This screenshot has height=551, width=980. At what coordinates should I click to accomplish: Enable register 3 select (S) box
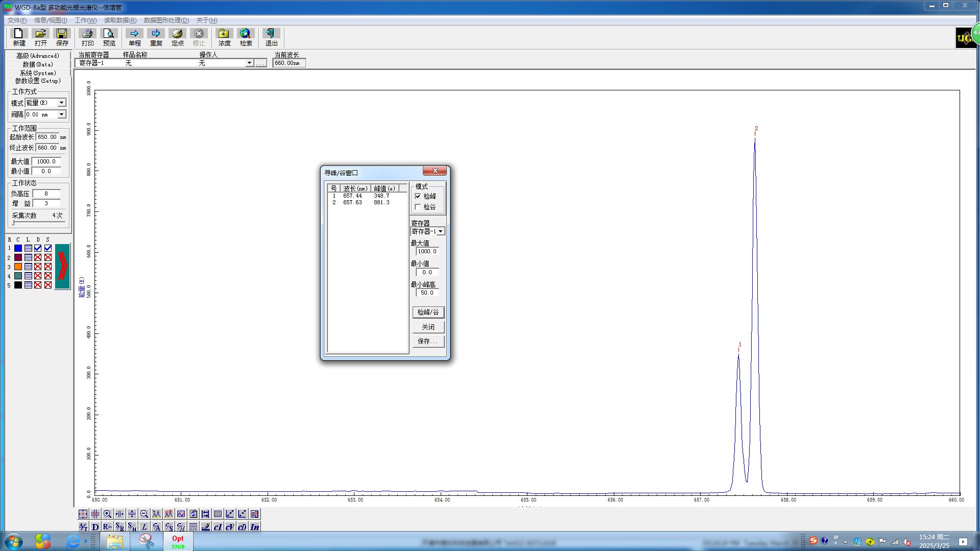48,267
